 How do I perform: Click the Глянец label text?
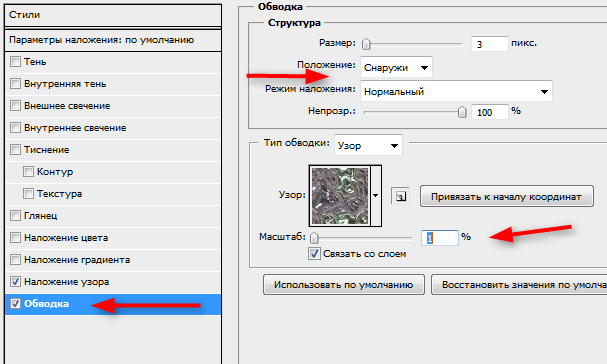point(41,215)
